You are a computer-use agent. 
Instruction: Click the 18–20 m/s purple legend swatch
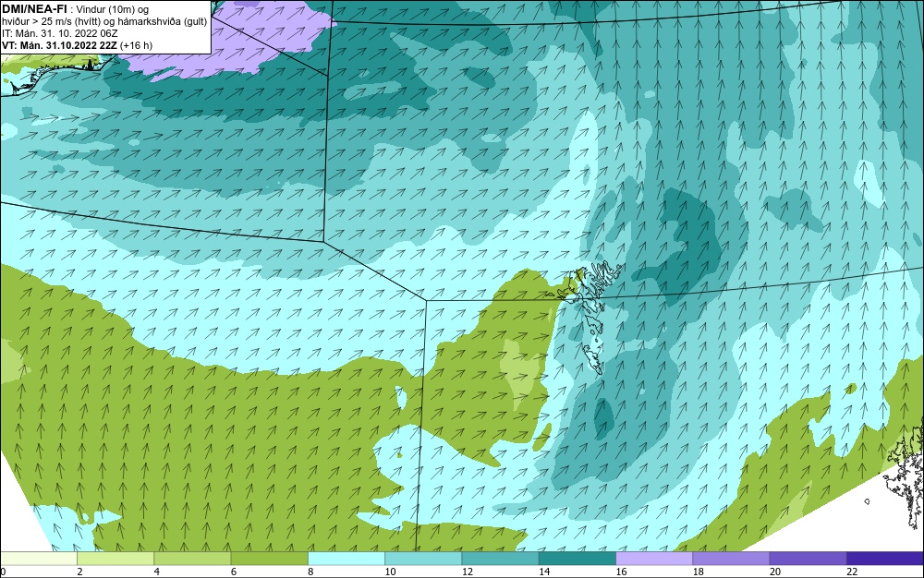tap(731, 559)
